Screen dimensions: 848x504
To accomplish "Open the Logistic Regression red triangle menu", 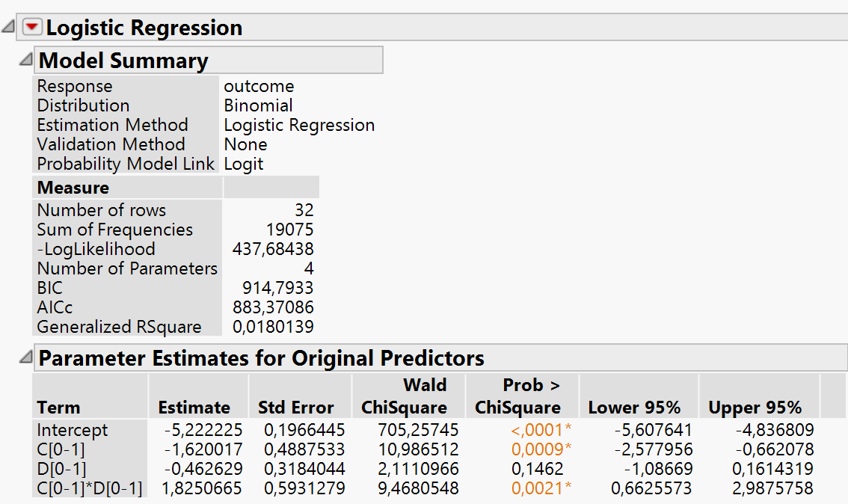I will (32, 26).
